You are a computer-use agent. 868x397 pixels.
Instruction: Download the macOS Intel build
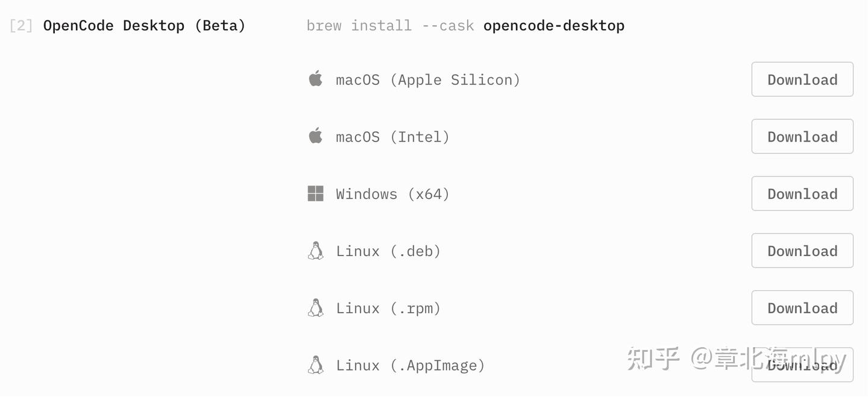tap(802, 137)
